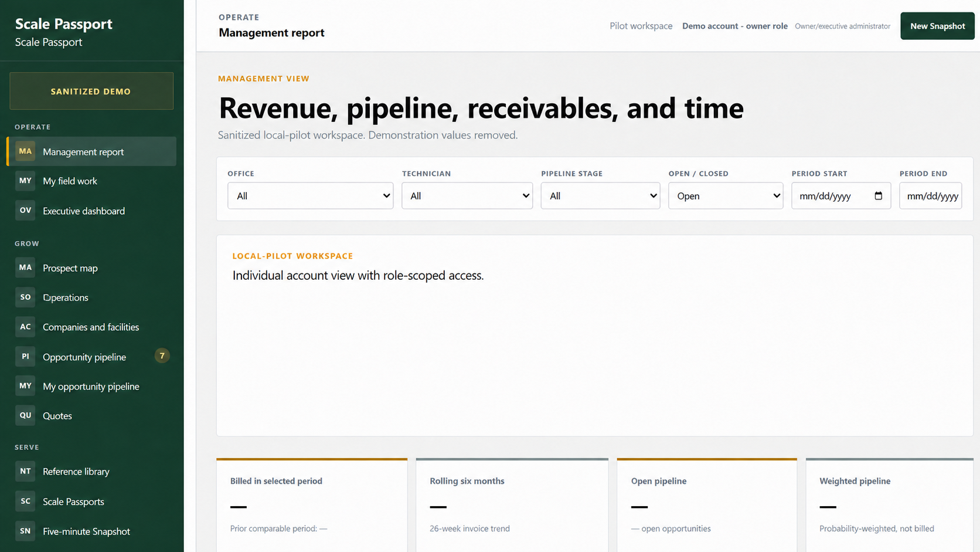Navigate to Prospect map
The width and height of the screenshot is (980, 552).
91,267
